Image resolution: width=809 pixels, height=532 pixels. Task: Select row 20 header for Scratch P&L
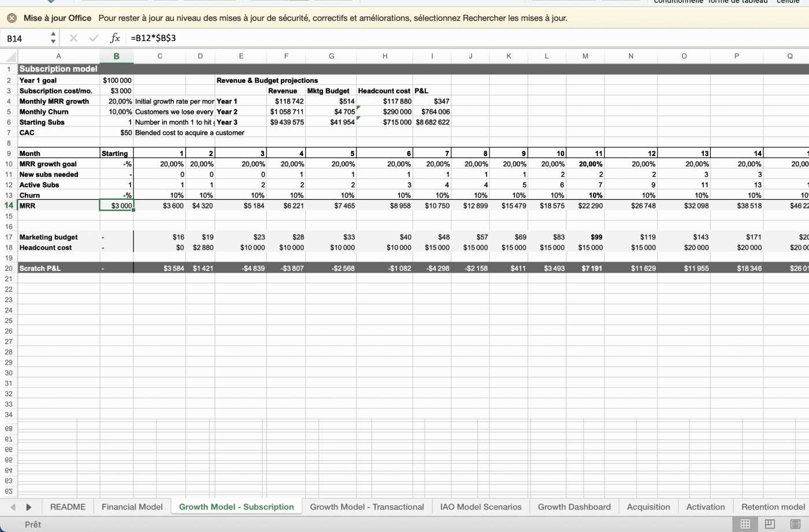pyautogui.click(x=9, y=268)
